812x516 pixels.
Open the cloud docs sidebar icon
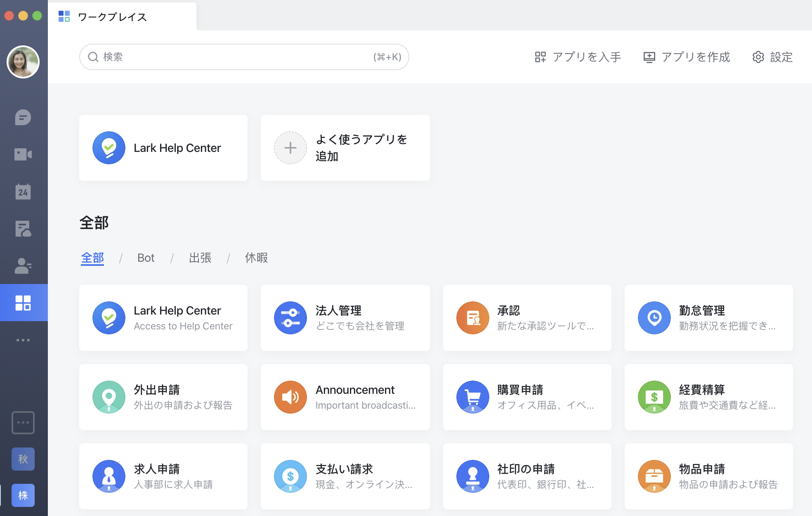coord(23,229)
